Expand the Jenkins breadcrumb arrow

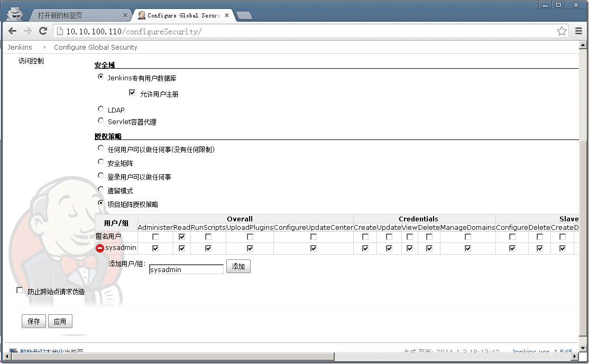point(44,47)
